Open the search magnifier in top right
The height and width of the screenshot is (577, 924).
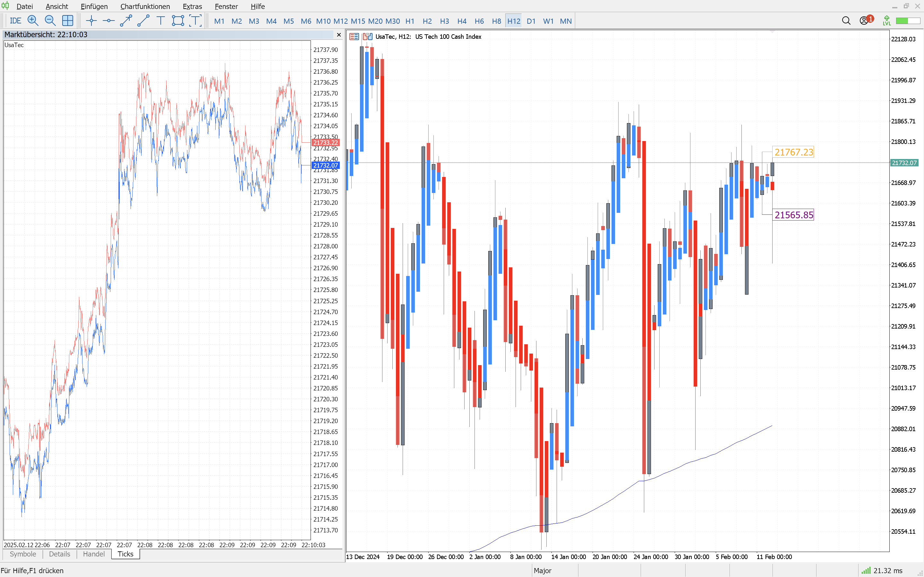846,21
